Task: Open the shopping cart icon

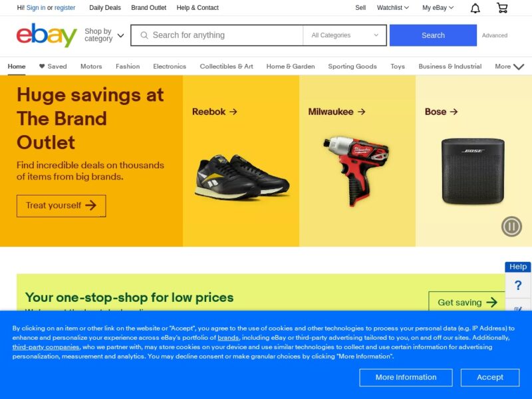Action: [x=502, y=8]
